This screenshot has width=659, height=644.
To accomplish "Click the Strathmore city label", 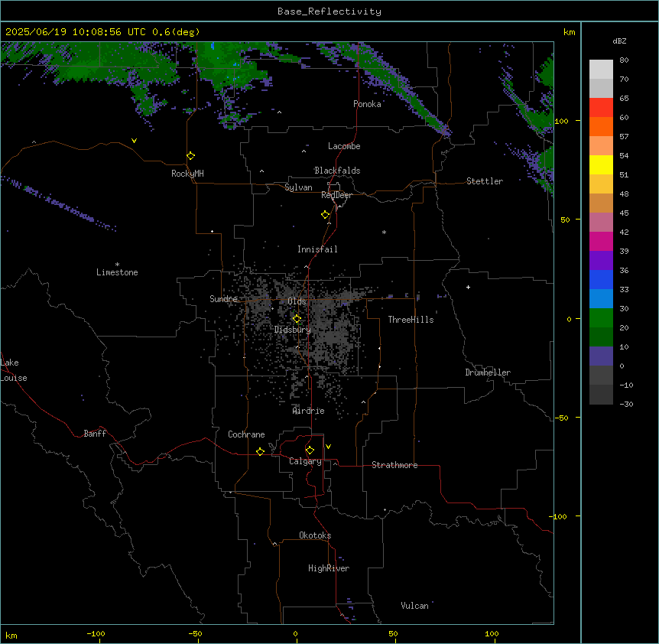I will [x=394, y=465].
